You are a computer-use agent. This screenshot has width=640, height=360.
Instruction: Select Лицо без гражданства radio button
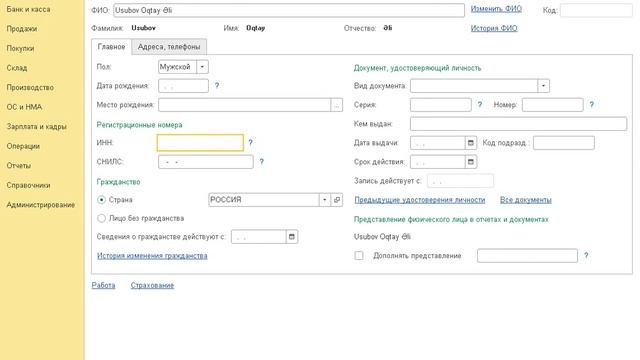[102, 218]
